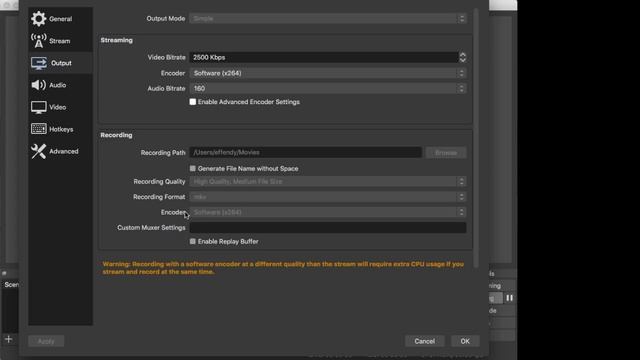Open Video settings display icon
This screenshot has width=640, height=360.
(x=38, y=107)
